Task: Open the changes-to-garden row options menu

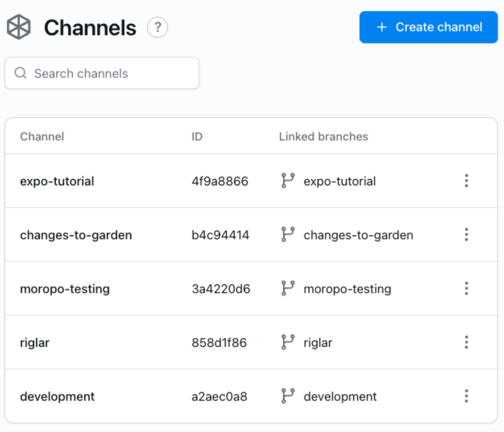Action: [x=466, y=235]
